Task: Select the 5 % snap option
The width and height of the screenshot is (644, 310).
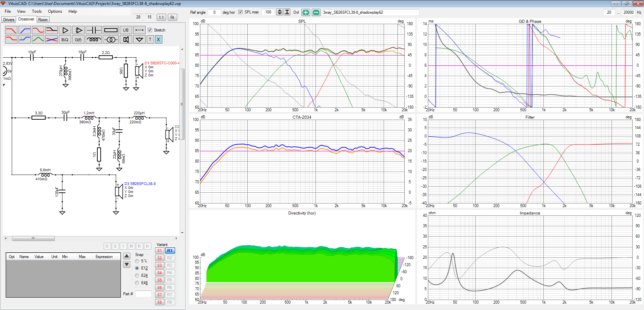Action: (137, 261)
